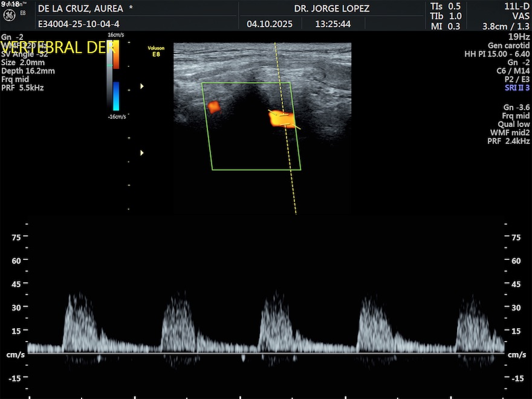
Task: Click the yellow Voluson E8 label
Action: tap(156, 51)
